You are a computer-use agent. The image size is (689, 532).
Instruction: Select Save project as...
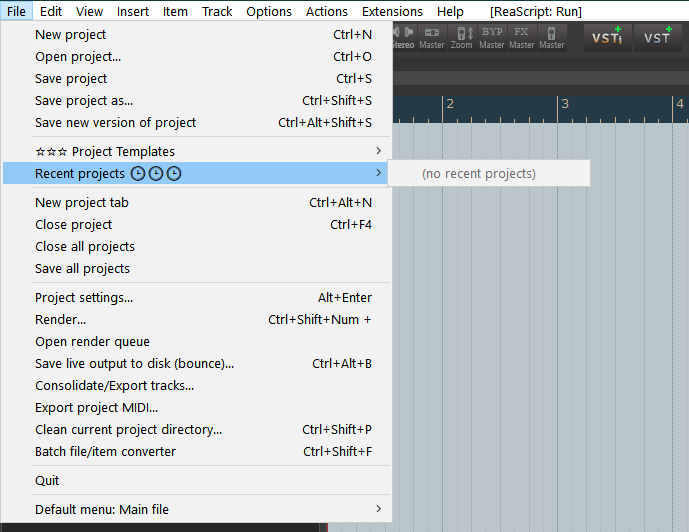196,100
